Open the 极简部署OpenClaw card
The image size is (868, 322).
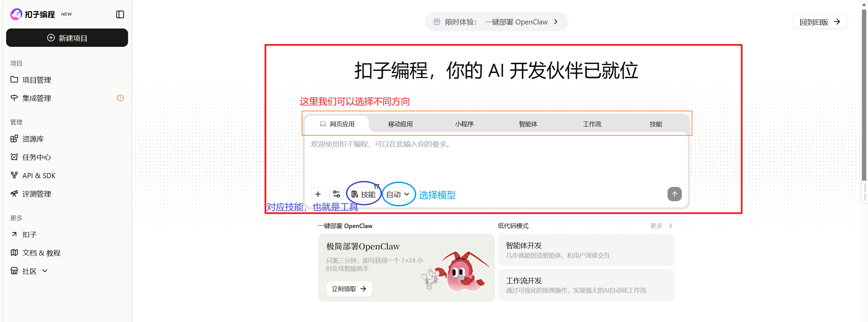coord(406,268)
